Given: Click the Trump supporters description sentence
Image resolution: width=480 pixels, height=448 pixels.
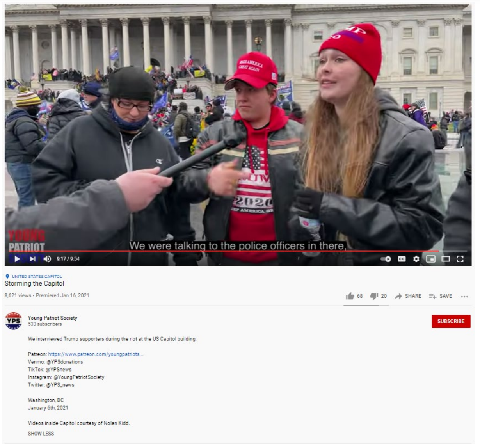Looking at the screenshot, I should click(x=112, y=339).
